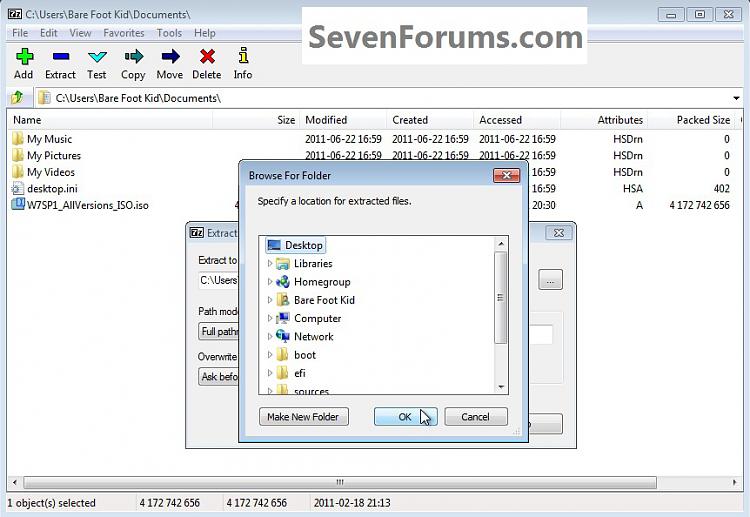750x517 pixels.
Task: Expand the Homegroup tree node
Action: [270, 282]
